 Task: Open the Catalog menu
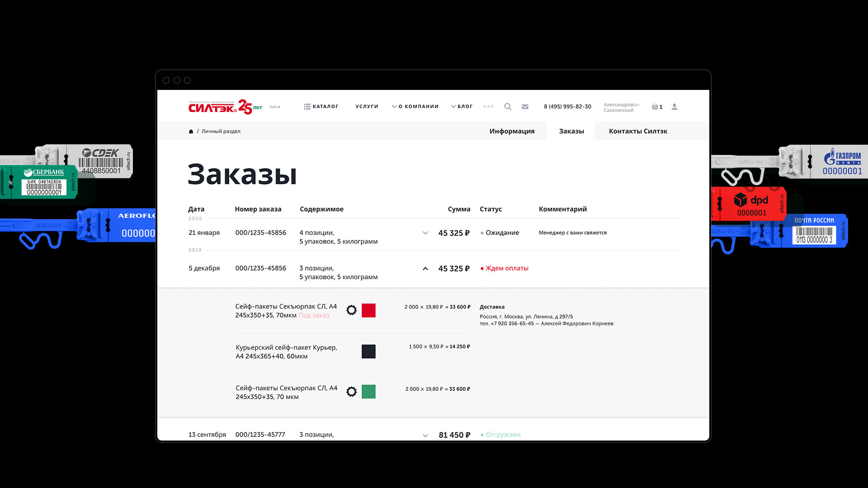click(321, 107)
